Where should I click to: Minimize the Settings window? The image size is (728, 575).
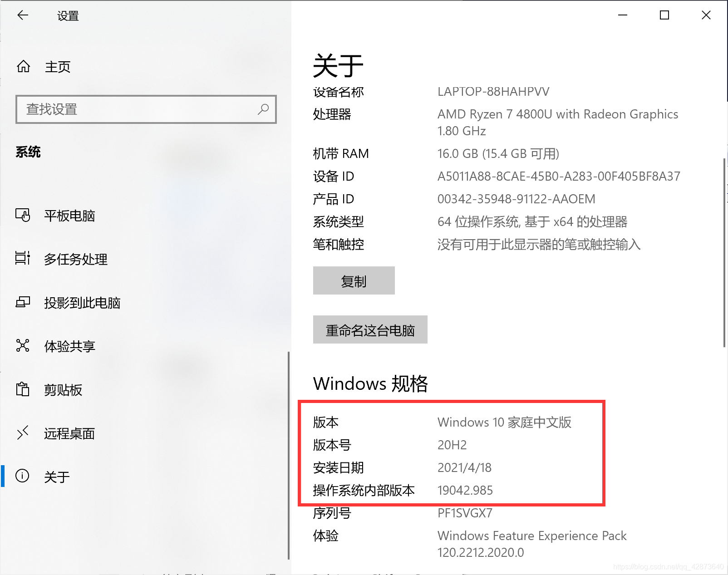click(x=623, y=15)
